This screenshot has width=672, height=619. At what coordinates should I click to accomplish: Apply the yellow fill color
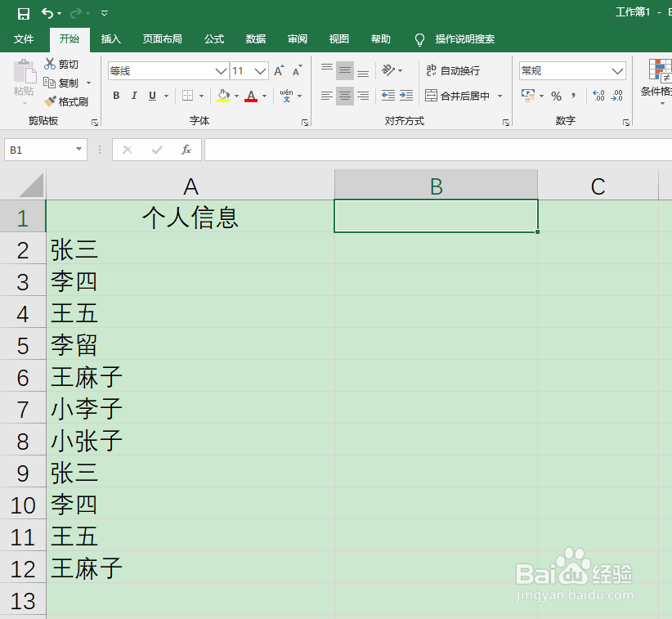223,96
